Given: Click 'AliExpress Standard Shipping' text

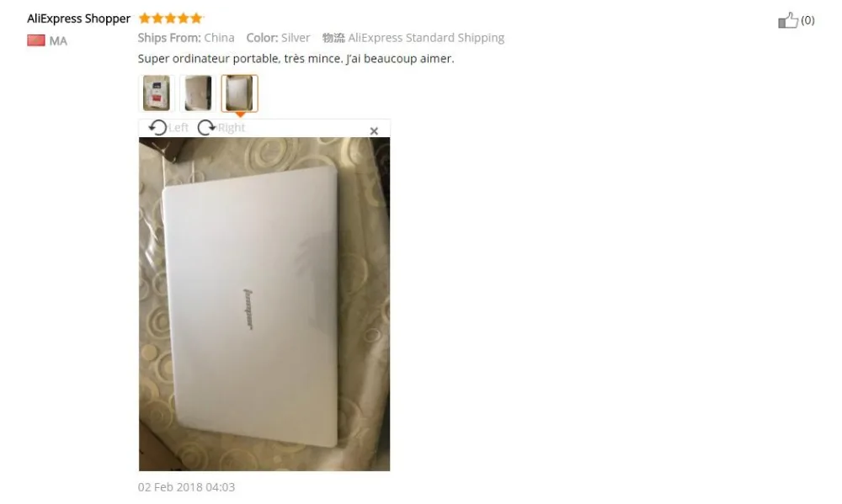Looking at the screenshot, I should [426, 38].
